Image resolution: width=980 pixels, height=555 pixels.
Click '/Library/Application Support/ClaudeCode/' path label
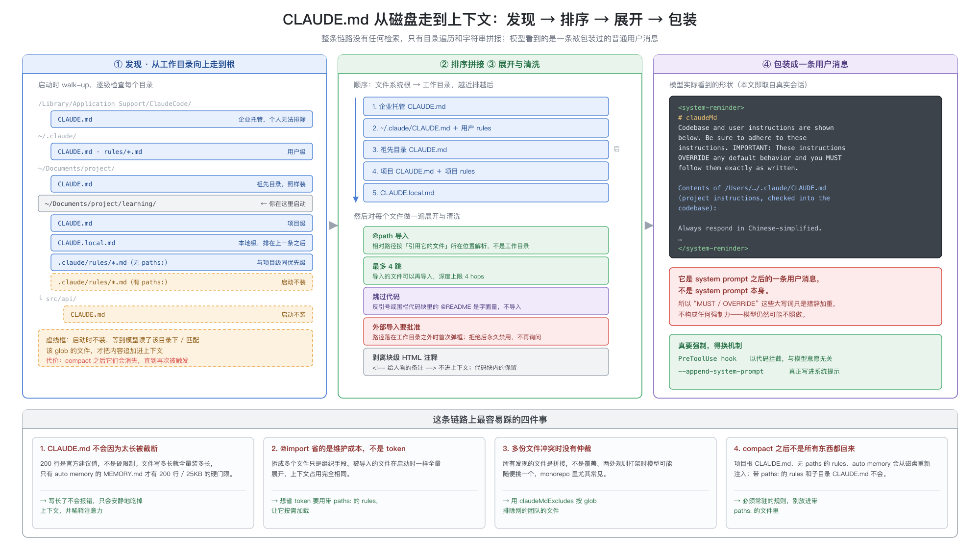115,103
